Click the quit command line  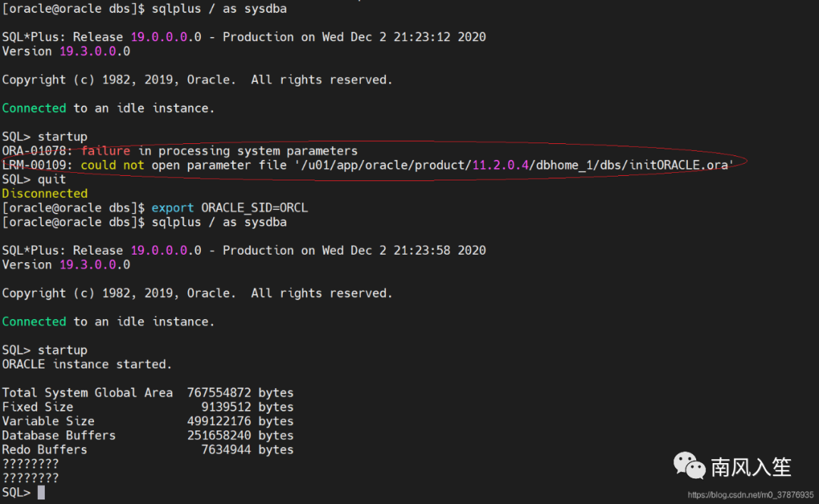click(34, 180)
